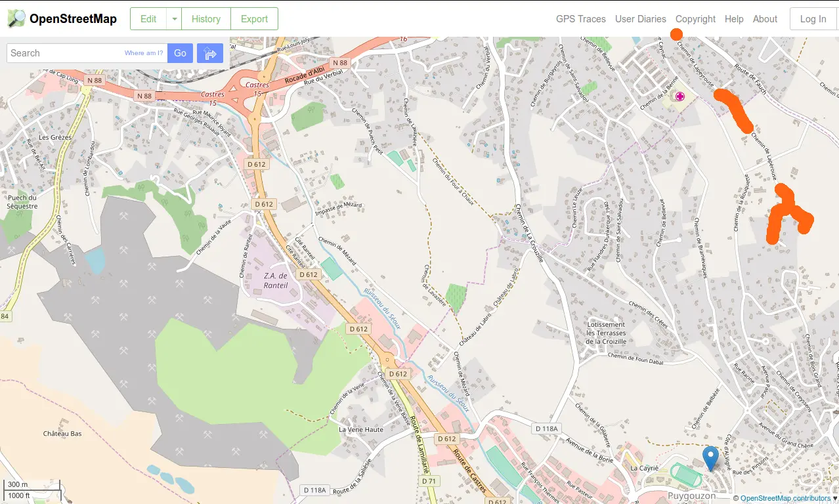The width and height of the screenshot is (839, 504).
Task: Open the About page
Action: [x=765, y=19]
